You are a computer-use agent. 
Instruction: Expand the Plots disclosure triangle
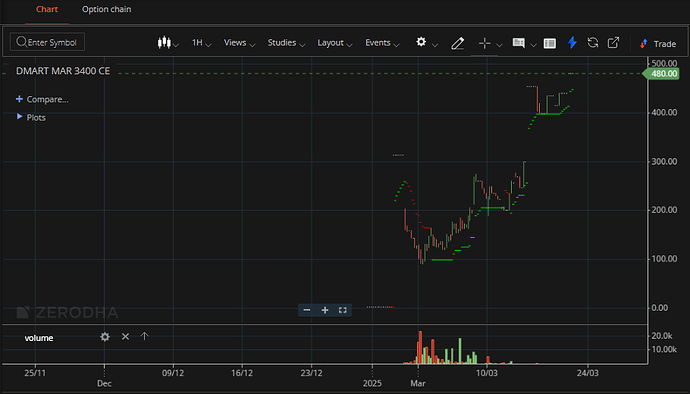click(x=19, y=117)
